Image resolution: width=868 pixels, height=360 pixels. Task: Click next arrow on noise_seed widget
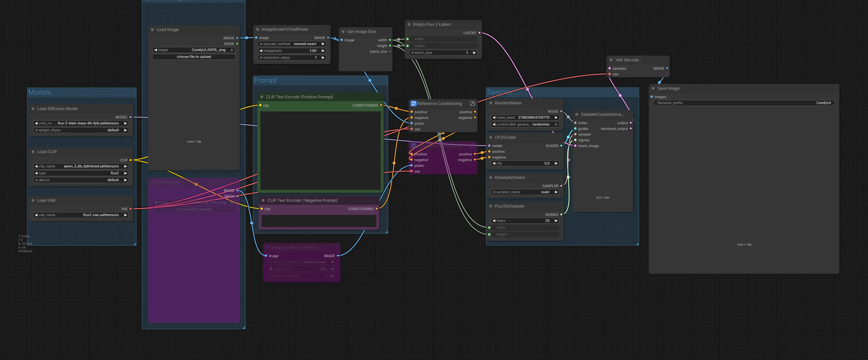tap(556, 118)
